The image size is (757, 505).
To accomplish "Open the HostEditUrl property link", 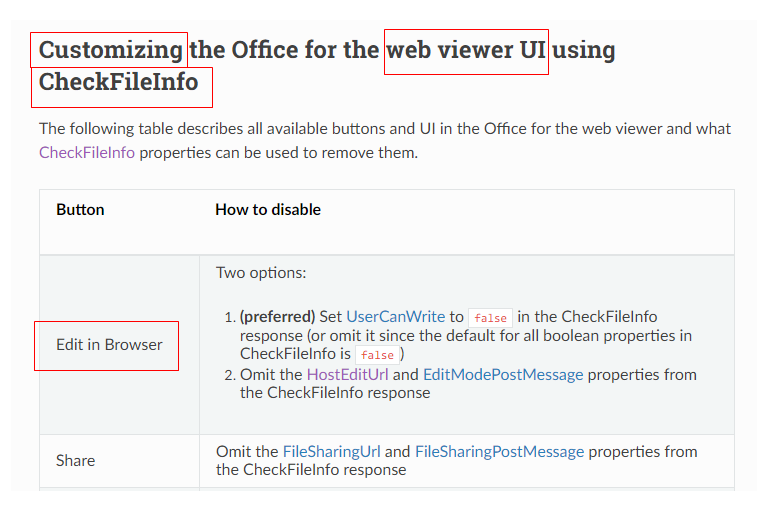I will [x=349, y=375].
